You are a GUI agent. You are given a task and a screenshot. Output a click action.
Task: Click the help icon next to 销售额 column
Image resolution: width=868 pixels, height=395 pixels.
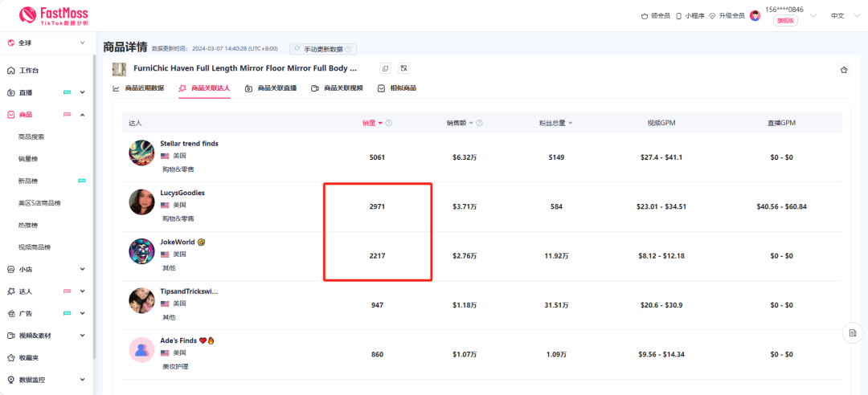(x=480, y=123)
